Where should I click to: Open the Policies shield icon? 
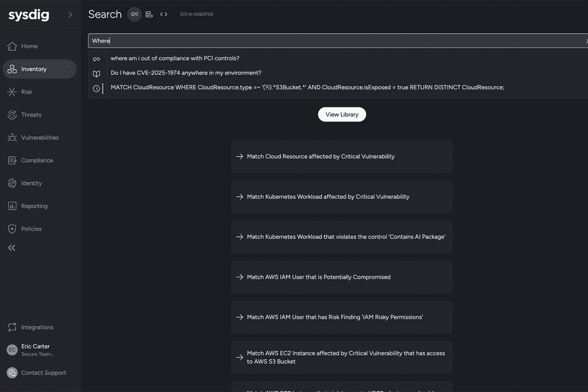click(x=12, y=229)
